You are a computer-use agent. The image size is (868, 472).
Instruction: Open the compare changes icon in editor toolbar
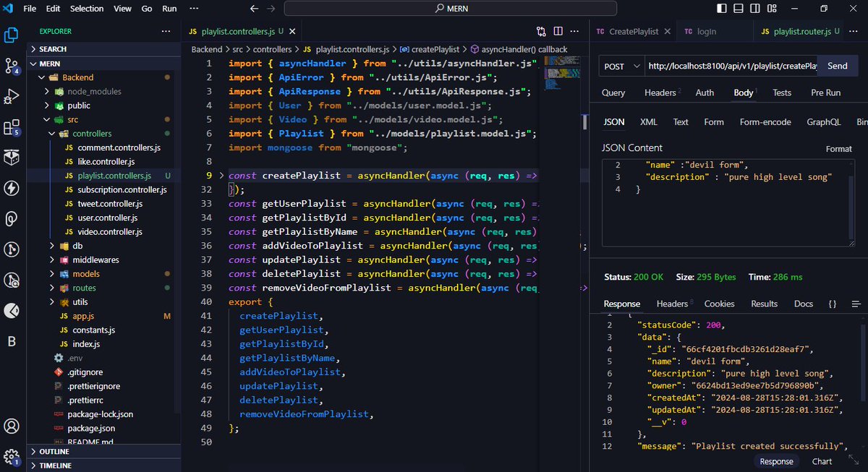(541, 32)
